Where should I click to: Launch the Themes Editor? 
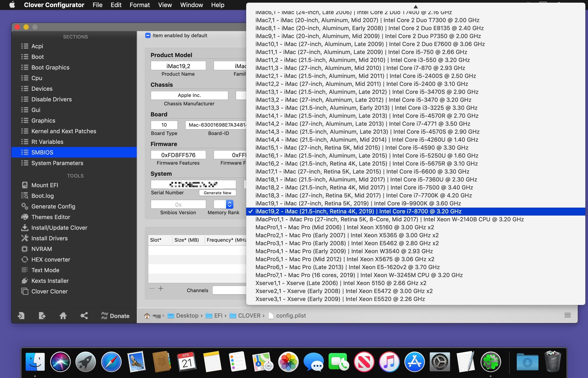point(74,217)
